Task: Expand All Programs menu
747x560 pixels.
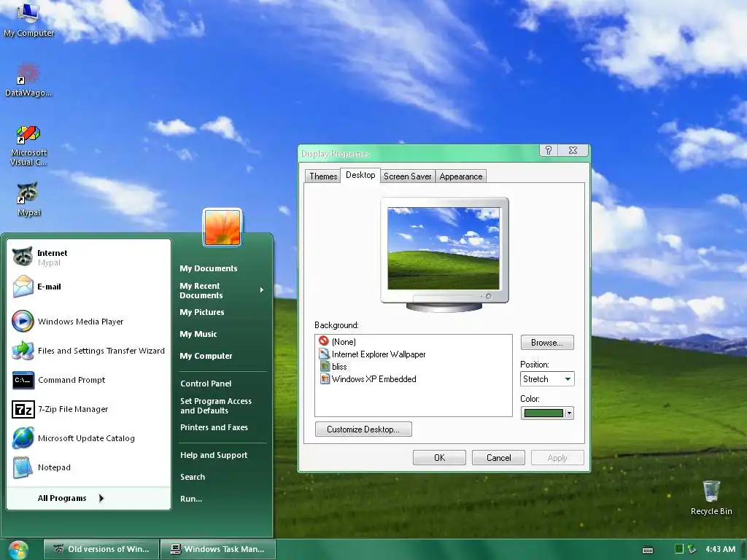Action: point(71,498)
